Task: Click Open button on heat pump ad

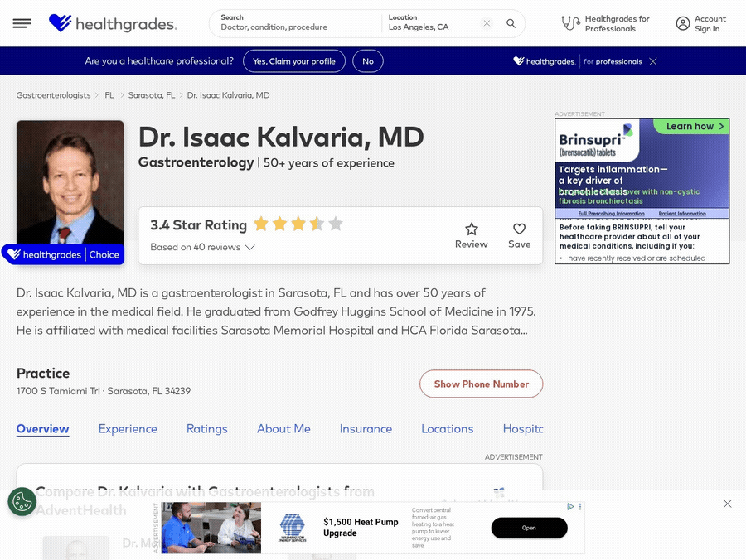Action: pos(529,528)
